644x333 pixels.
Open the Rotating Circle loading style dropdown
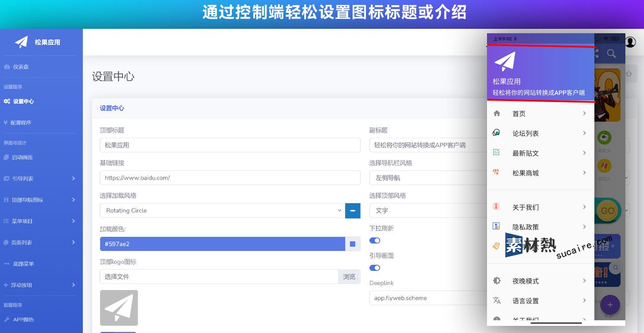coord(222,211)
